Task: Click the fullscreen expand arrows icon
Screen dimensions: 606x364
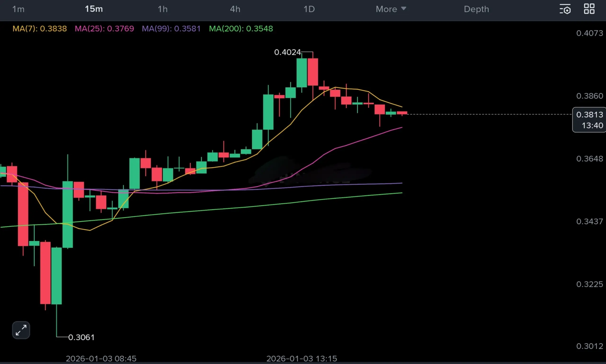Action: click(x=21, y=330)
